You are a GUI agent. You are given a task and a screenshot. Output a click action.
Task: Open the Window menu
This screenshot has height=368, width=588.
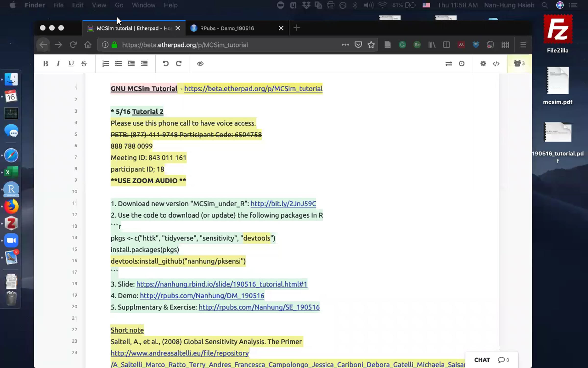[x=144, y=5]
